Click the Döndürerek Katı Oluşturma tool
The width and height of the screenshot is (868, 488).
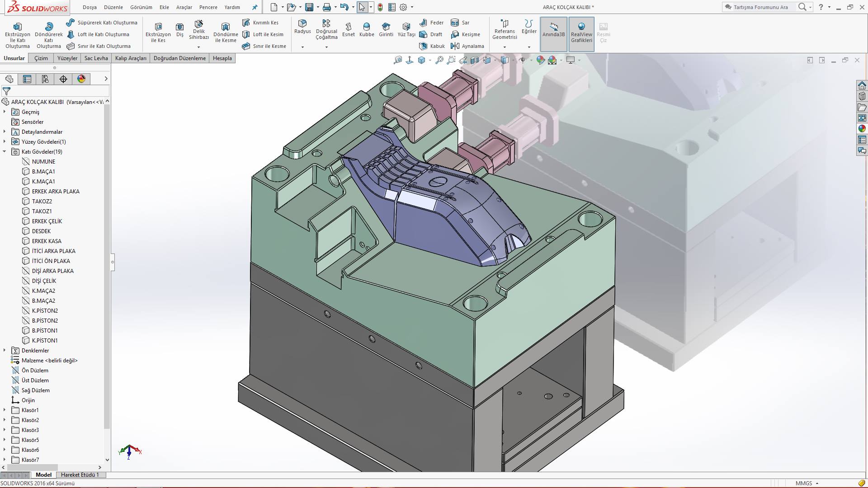[x=49, y=35]
